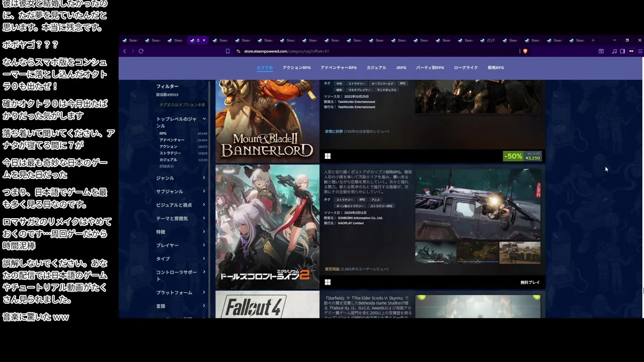
Task: Click the site settings icon beside the URL
Action: (x=238, y=51)
